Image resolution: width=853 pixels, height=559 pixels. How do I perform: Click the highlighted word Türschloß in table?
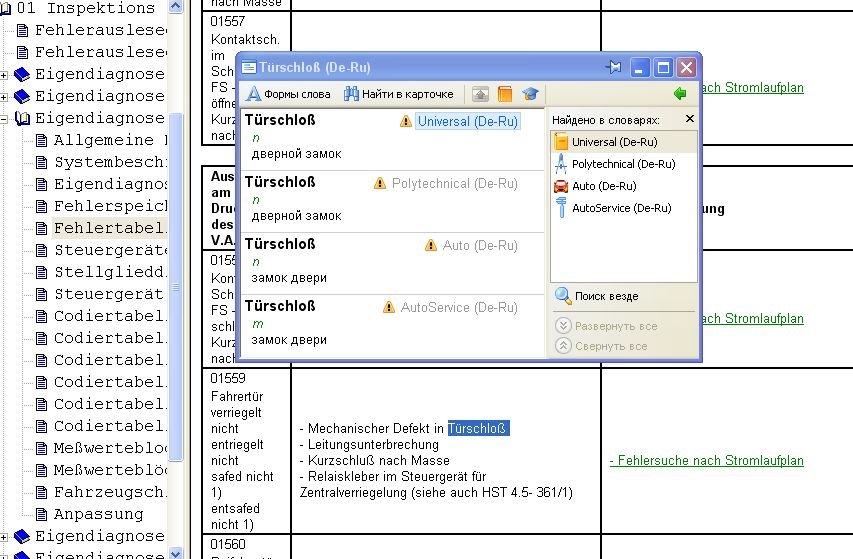(478, 428)
